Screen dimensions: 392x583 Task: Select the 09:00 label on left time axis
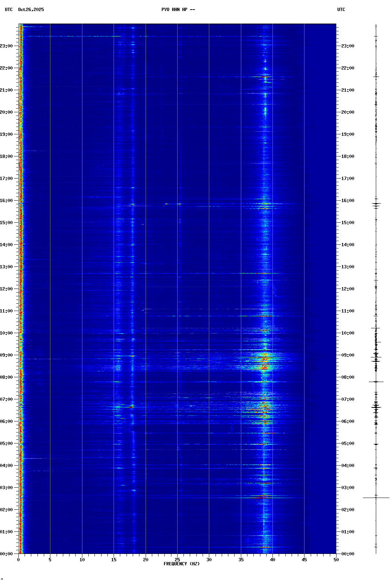pyautogui.click(x=7, y=355)
